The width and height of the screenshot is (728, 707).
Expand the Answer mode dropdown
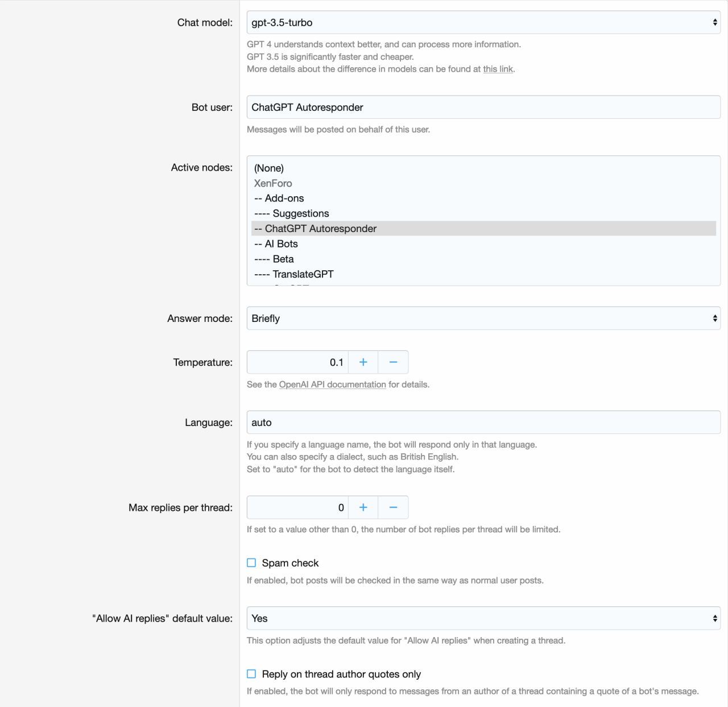483,319
